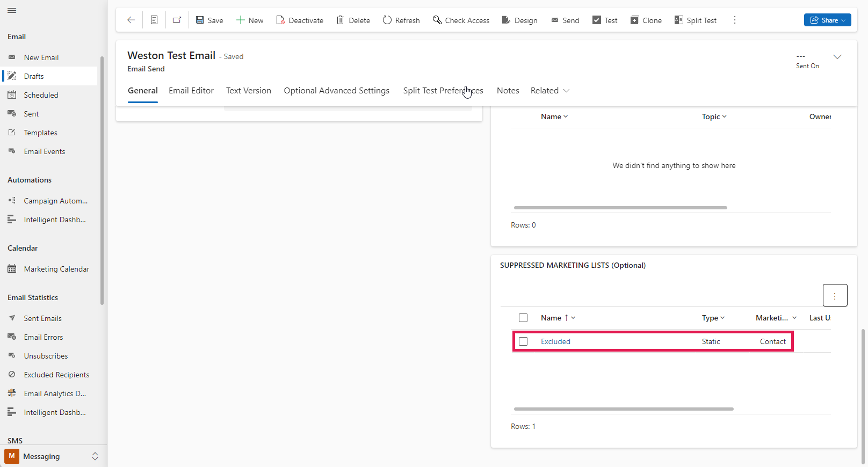
Task: Open Split Test Preferences tab
Action: pyautogui.click(x=443, y=91)
